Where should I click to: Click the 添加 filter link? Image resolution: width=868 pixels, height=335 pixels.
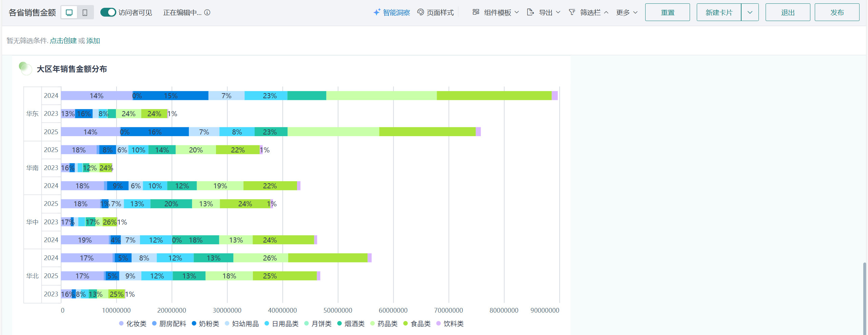[x=93, y=41]
